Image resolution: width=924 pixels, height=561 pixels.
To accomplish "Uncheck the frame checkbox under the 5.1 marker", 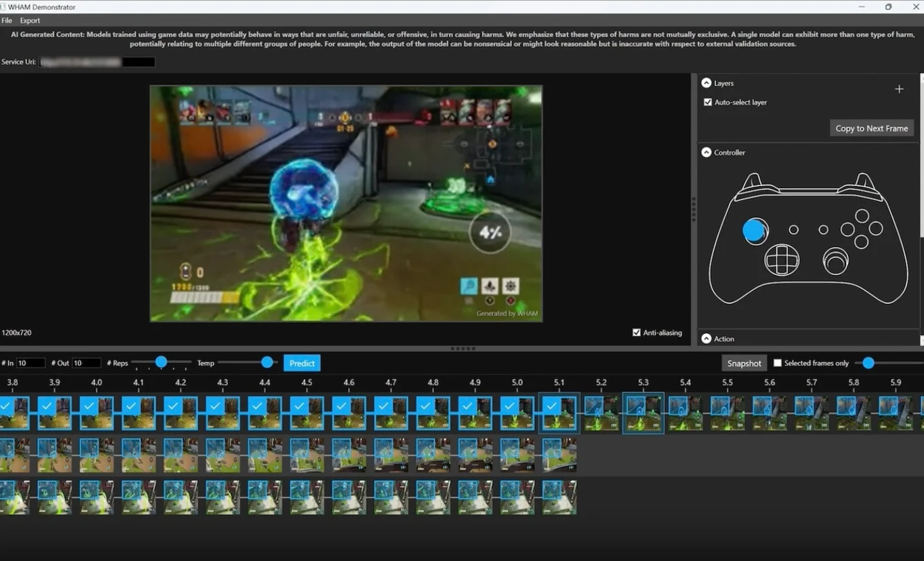I will (551, 406).
